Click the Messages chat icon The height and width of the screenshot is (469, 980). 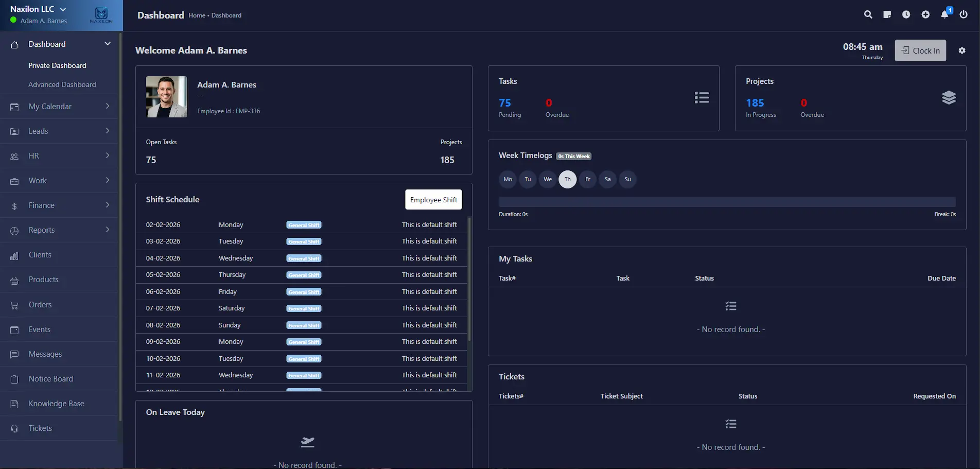(14, 355)
